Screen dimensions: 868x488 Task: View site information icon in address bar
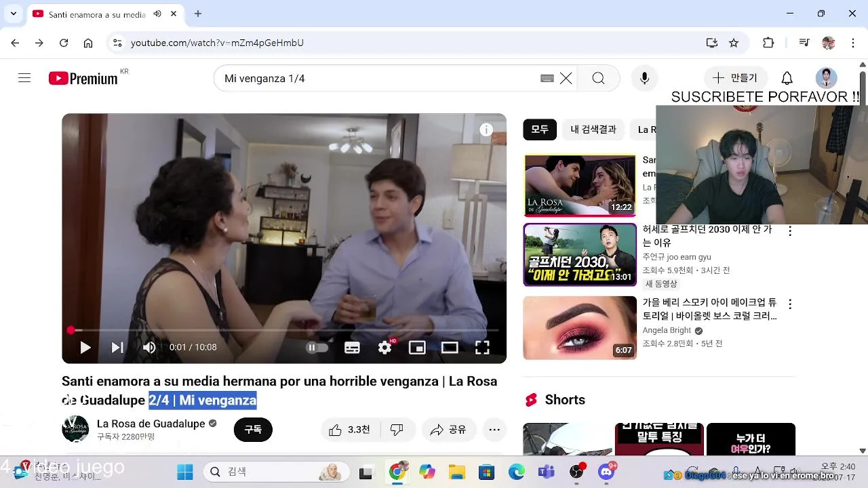pyautogui.click(x=117, y=43)
